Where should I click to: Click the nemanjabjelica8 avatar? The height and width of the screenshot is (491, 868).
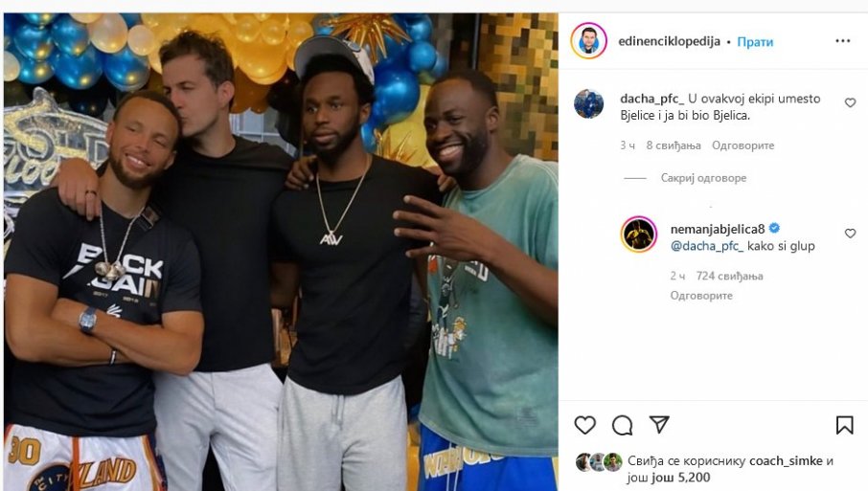click(x=638, y=234)
